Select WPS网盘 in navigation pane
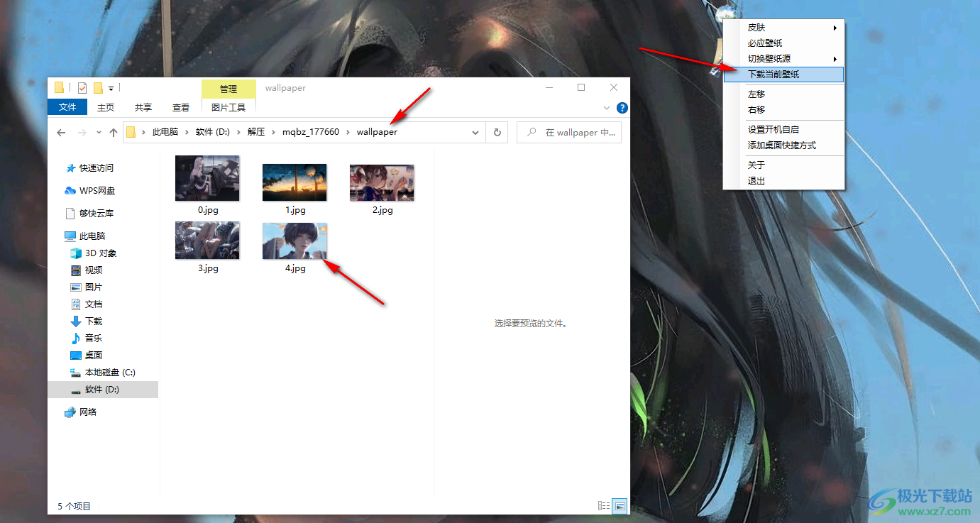This screenshot has width=980, height=523. coord(97,191)
